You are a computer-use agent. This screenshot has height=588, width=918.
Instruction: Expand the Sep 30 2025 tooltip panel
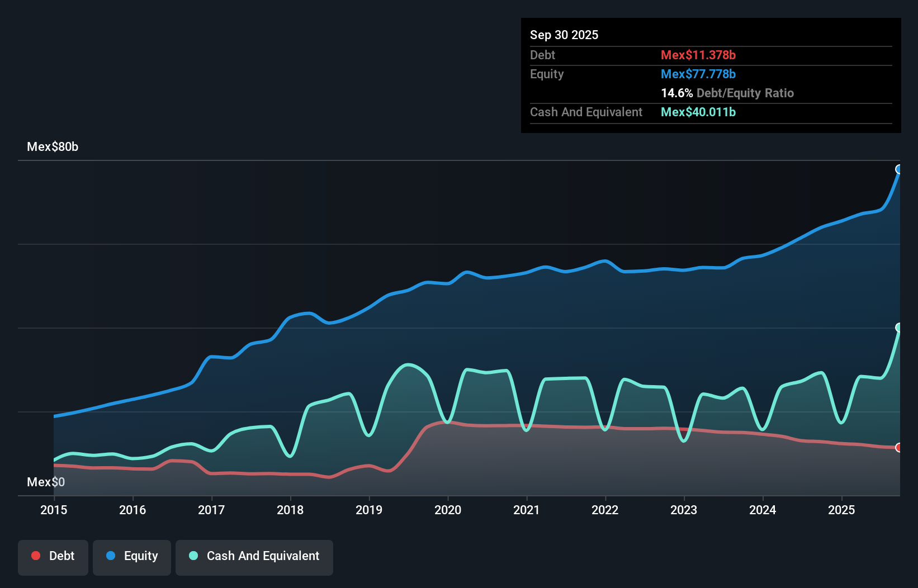click(564, 35)
